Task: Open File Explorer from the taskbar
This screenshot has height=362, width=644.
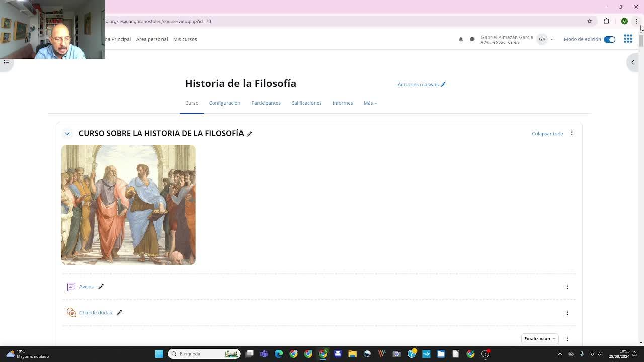Action: 352,354
